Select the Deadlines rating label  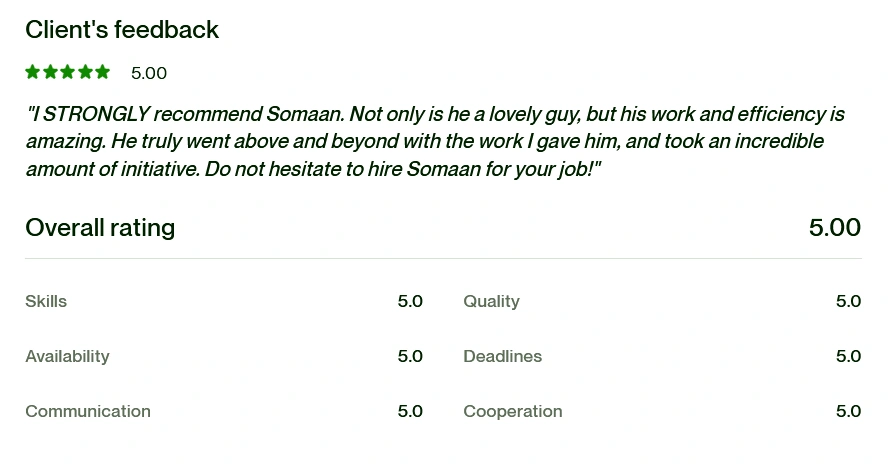[x=502, y=356]
